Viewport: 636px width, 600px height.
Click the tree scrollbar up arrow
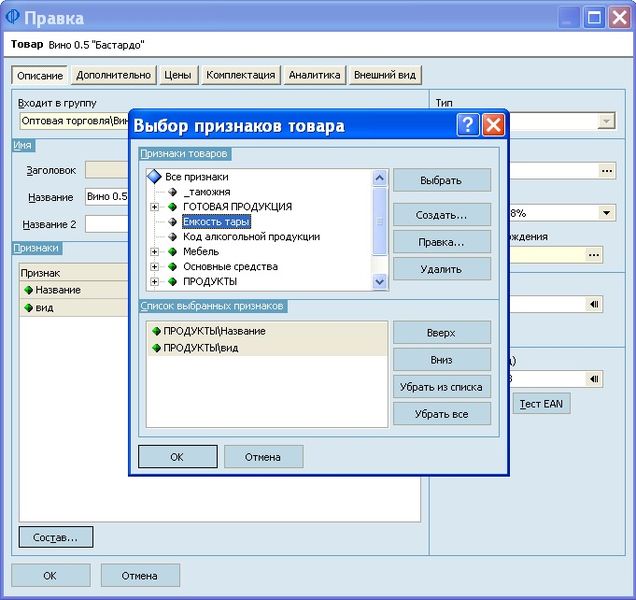380,178
